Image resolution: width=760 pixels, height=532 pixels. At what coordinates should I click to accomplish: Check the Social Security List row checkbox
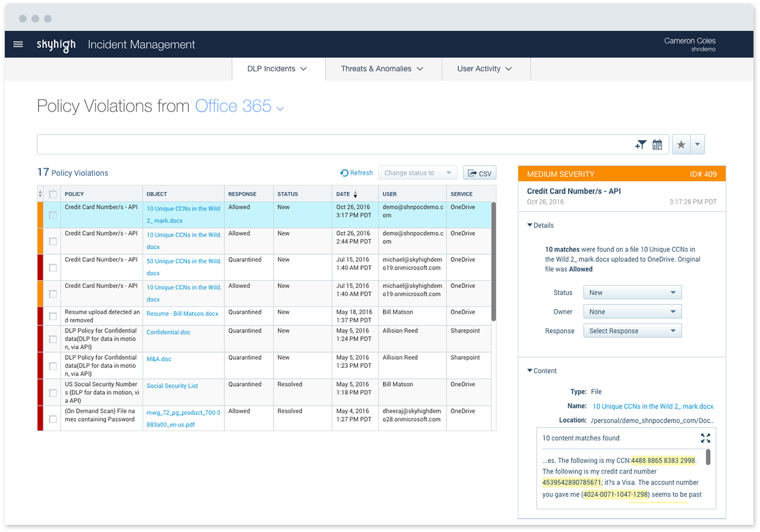coord(53,392)
